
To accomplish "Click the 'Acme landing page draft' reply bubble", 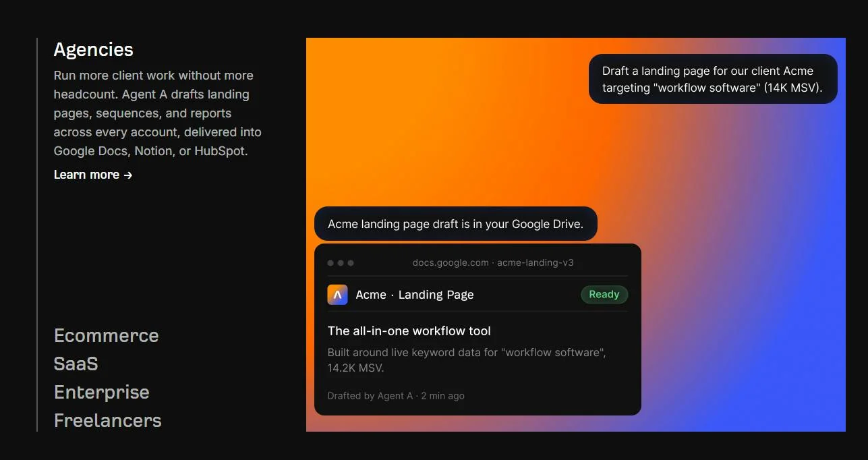I will tap(456, 223).
